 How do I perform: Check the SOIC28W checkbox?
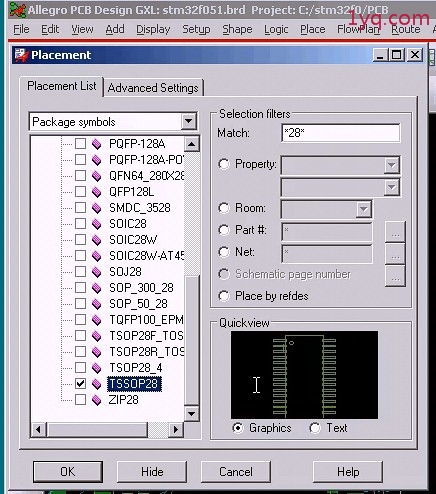coord(80,239)
